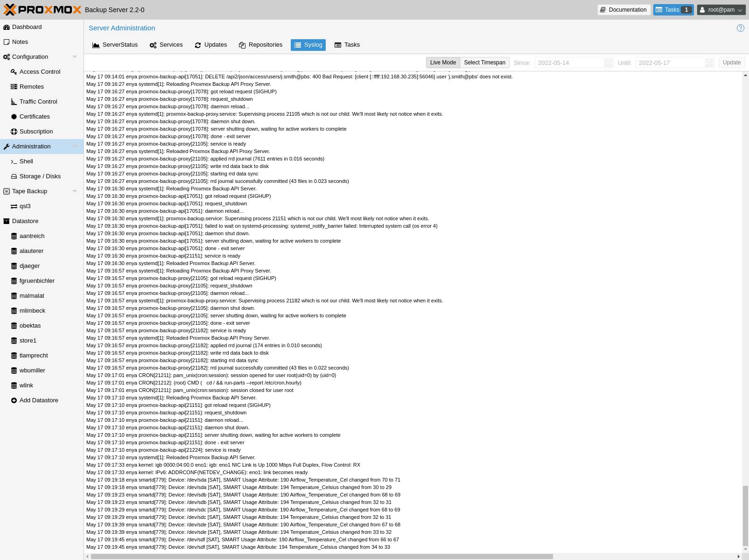
Task: Enable Live Mode for syslog
Action: coord(442,63)
